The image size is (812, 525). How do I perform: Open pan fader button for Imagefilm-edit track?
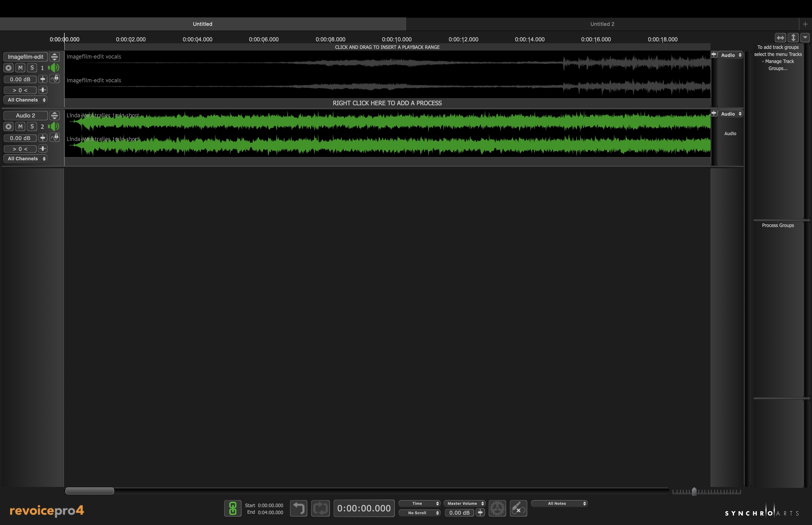43,90
